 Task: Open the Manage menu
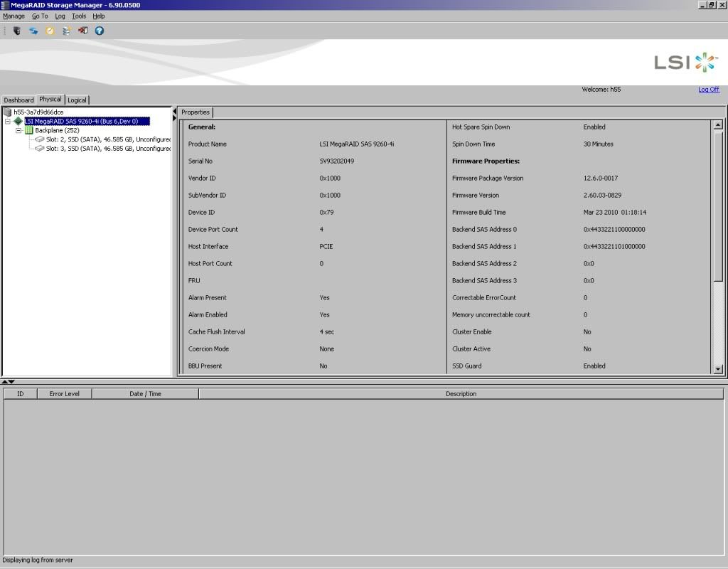pyautogui.click(x=14, y=16)
